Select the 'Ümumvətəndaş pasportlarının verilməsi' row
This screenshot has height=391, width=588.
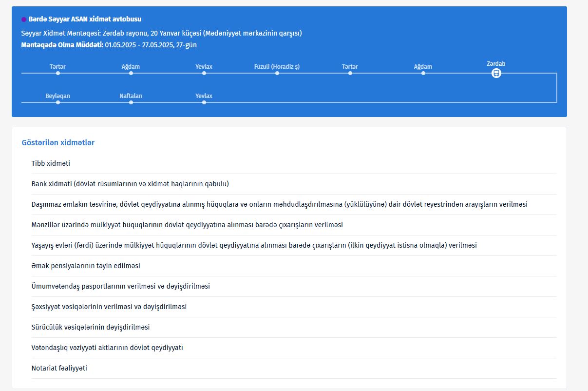pos(294,287)
